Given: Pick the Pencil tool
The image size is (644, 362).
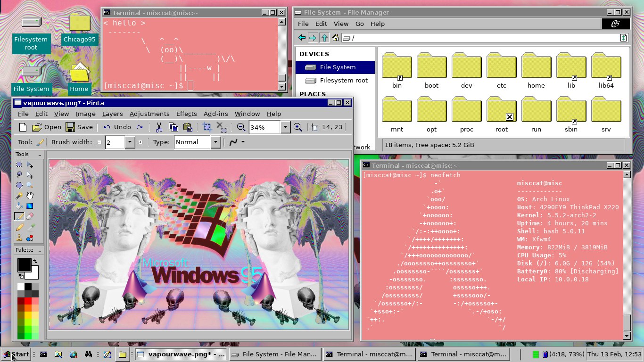Looking at the screenshot, I should (x=19, y=227).
